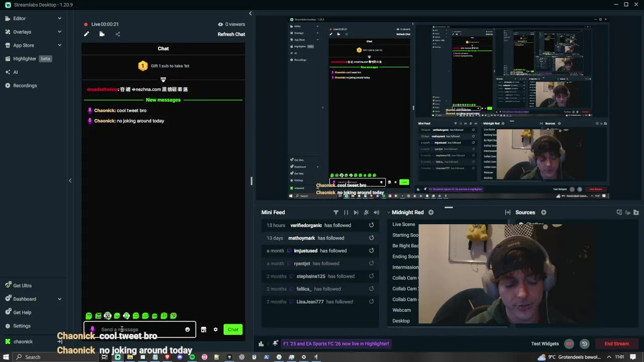Screen dimensions: 644x362
Task: Replay the LisaJean777 follow alert
Action: pyautogui.click(x=371, y=302)
